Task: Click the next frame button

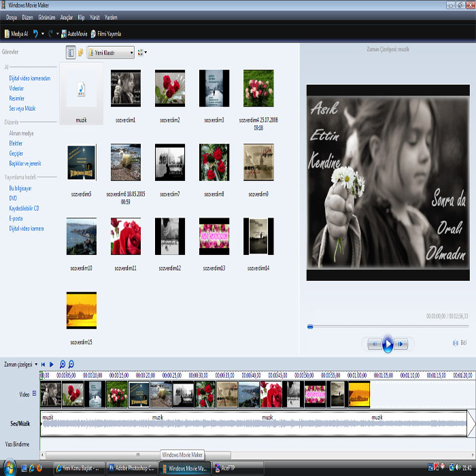Action: [x=401, y=344]
